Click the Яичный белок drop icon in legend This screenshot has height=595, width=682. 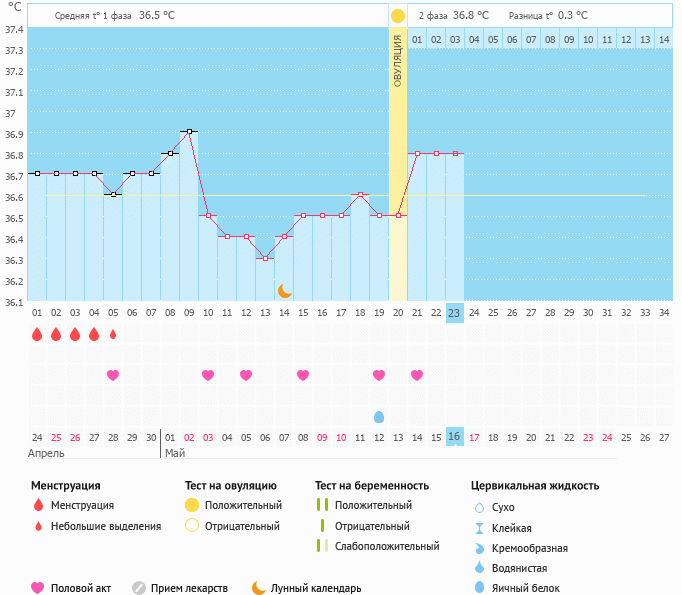point(480,588)
